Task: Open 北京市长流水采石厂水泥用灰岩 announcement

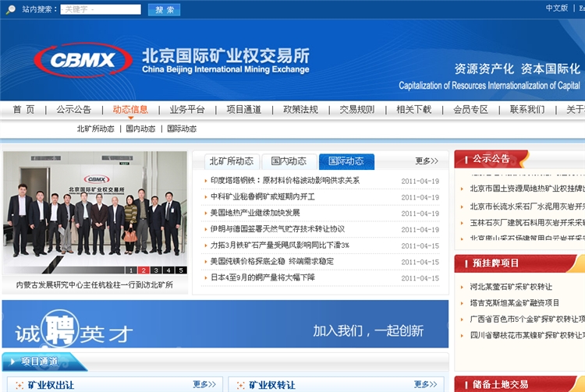Action: (527, 207)
